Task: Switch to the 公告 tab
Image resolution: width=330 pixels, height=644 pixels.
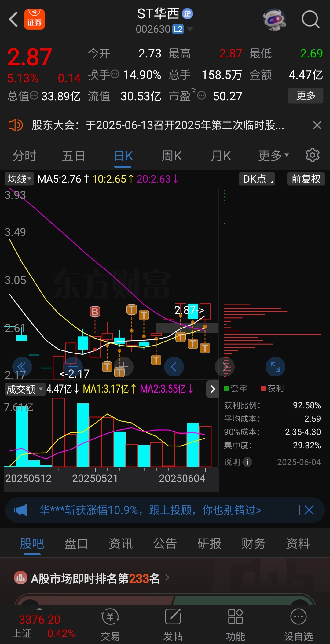Action: [x=165, y=543]
